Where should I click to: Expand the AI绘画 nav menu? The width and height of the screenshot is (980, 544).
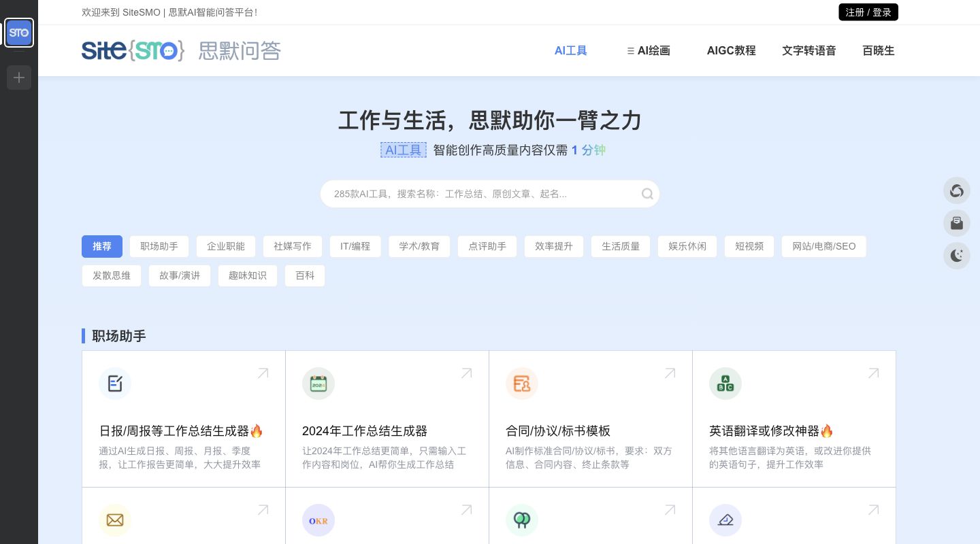click(649, 50)
